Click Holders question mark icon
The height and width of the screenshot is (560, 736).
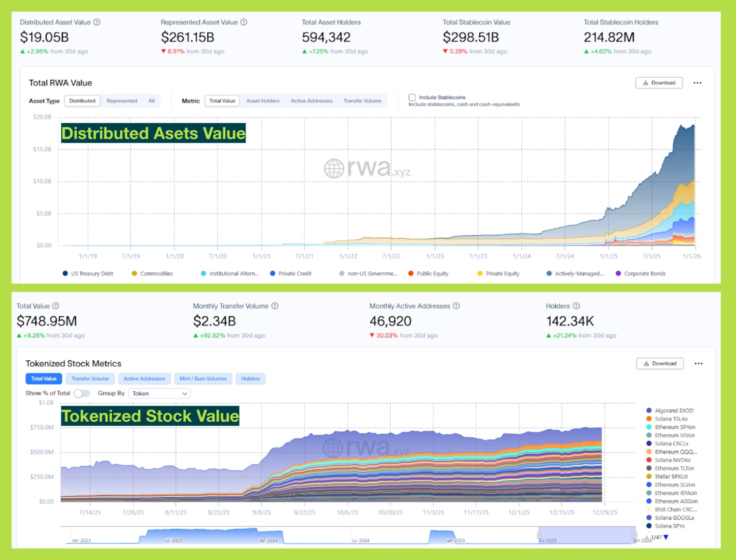577,306
